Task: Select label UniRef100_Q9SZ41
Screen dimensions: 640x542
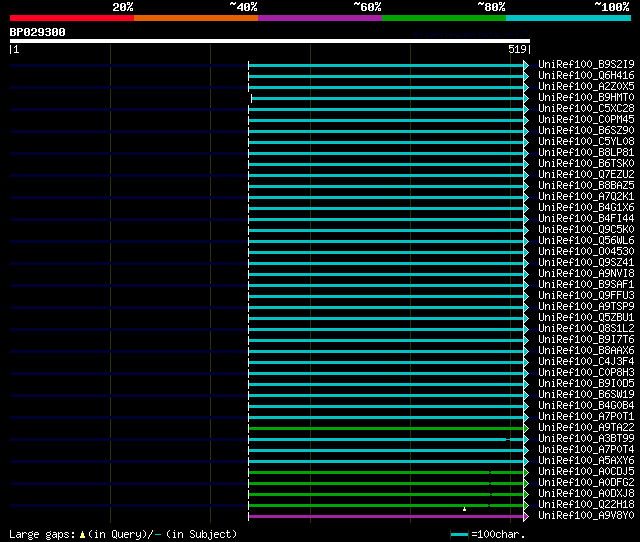Action: click(x=586, y=262)
